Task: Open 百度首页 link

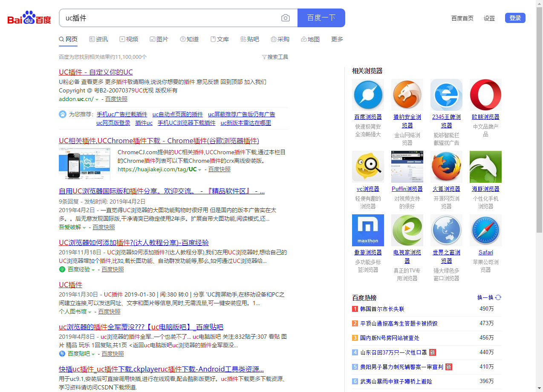Action: pos(462,18)
